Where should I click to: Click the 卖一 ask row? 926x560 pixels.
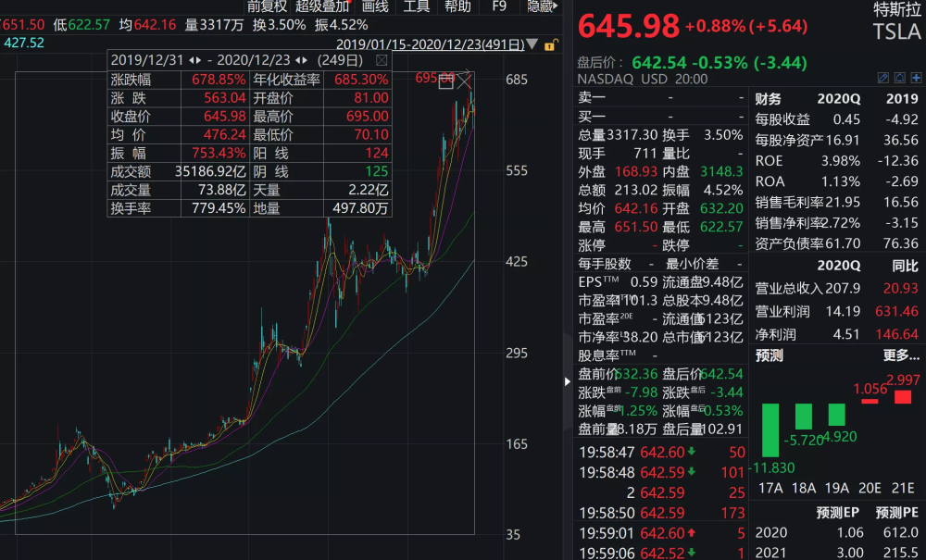(x=660, y=97)
